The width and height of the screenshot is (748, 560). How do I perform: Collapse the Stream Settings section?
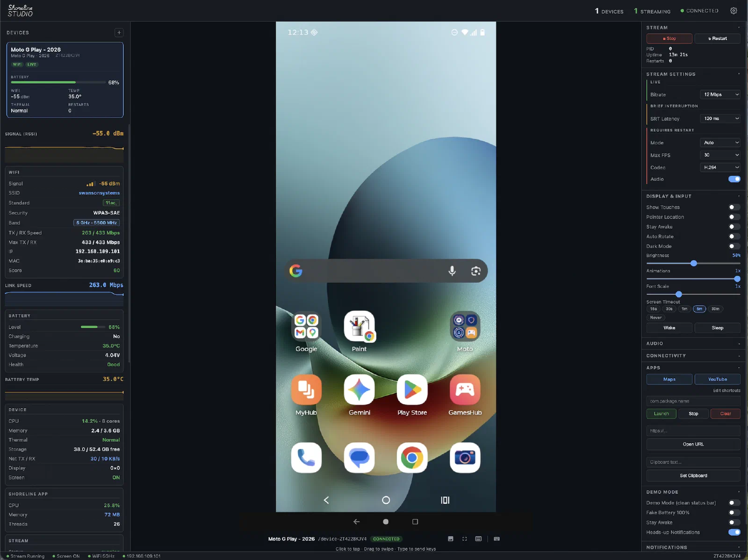click(693, 74)
